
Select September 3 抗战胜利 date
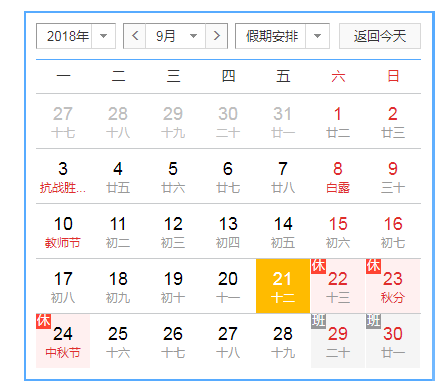click(63, 176)
